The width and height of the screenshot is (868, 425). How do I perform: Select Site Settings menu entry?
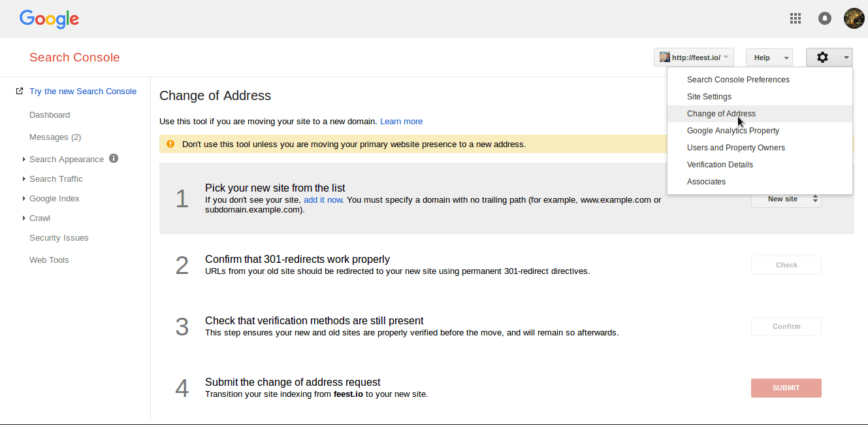tap(760, 97)
